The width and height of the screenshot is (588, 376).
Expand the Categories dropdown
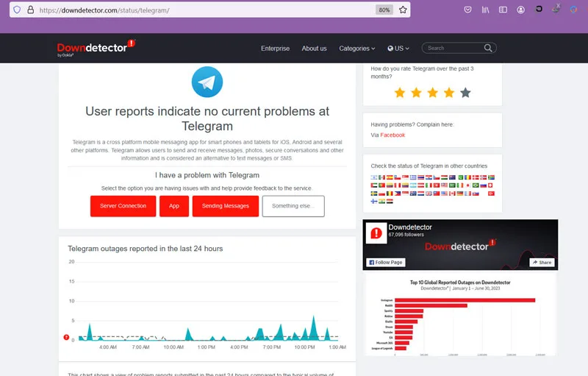(357, 49)
